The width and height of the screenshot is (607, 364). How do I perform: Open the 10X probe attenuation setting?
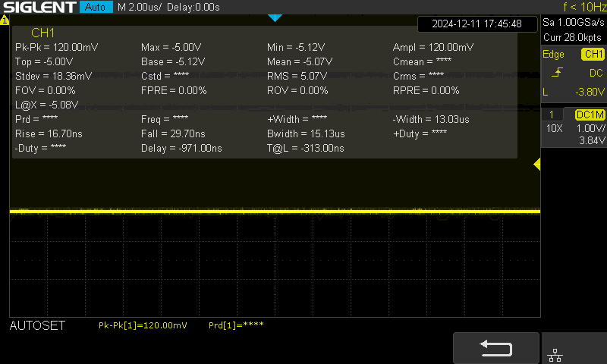point(554,128)
